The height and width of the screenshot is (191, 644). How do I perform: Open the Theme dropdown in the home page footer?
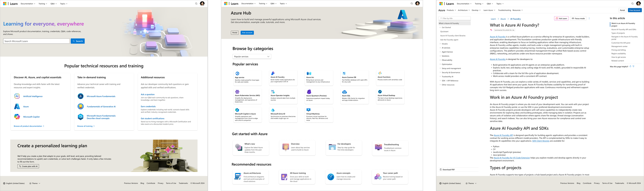click(35, 183)
